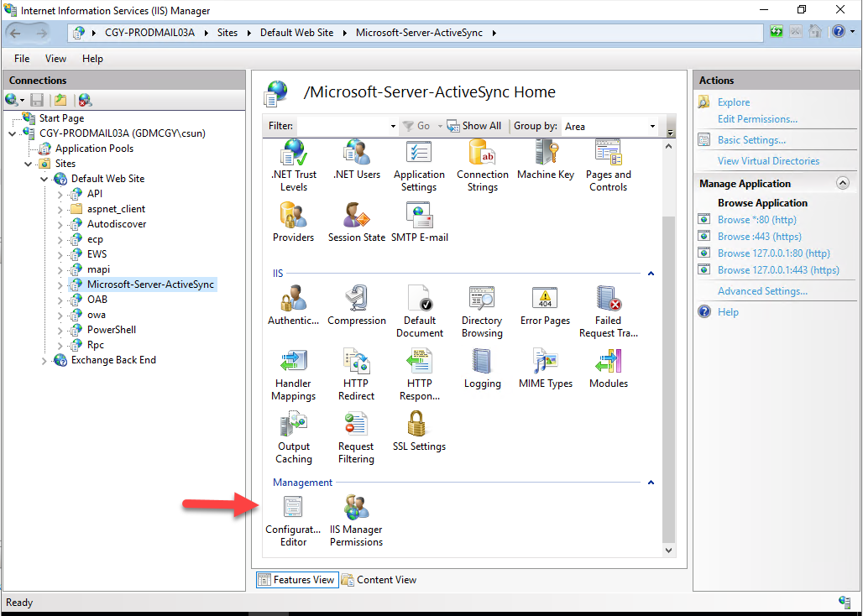863x616 pixels.
Task: Open Advanced Settings link
Action: tap(762, 291)
